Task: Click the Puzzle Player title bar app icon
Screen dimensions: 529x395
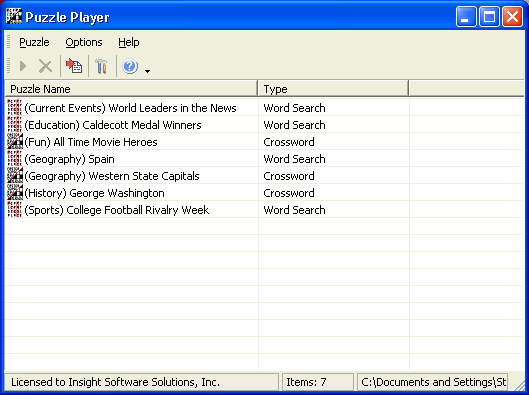Action: click(14, 17)
